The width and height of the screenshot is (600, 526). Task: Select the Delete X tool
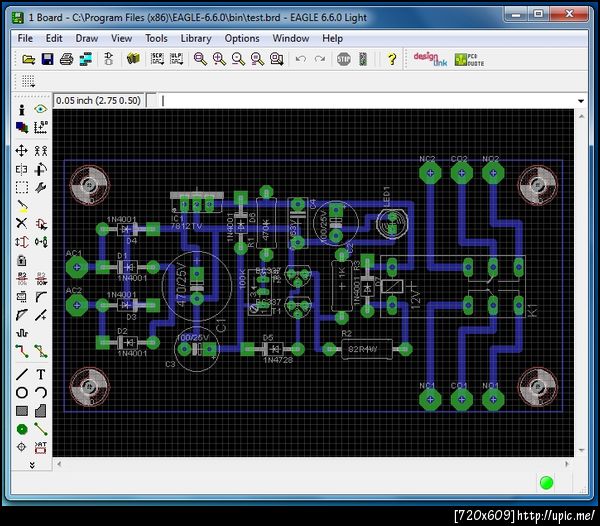22,223
